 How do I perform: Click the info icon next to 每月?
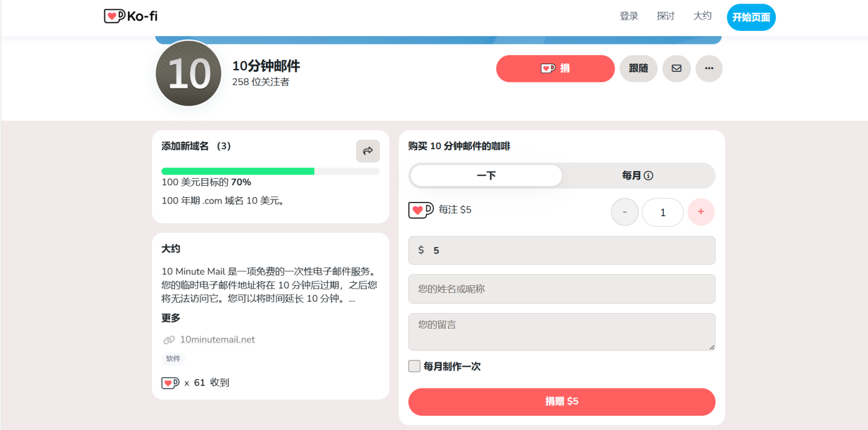click(x=649, y=176)
